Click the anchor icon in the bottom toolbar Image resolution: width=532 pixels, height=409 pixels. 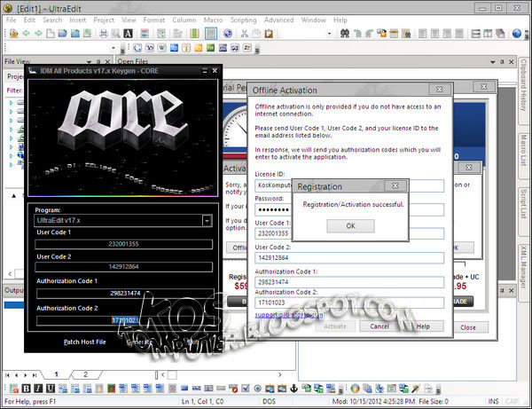(x=293, y=389)
